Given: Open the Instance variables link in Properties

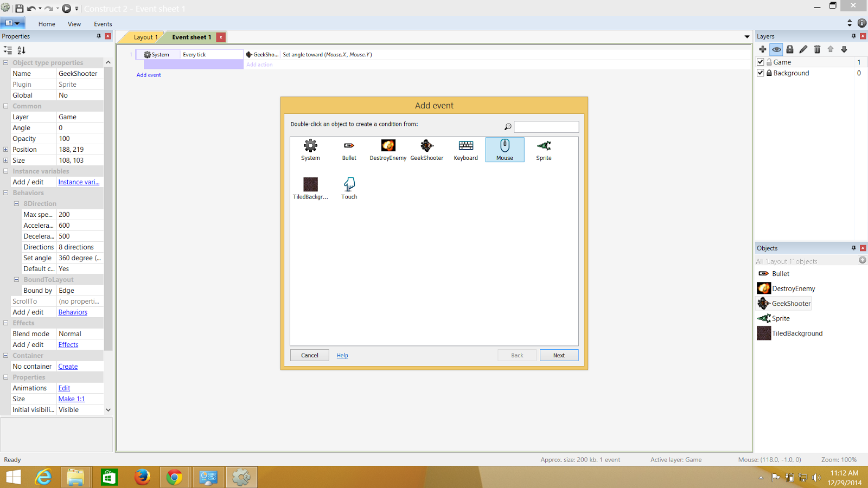Looking at the screenshot, I should pyautogui.click(x=79, y=182).
